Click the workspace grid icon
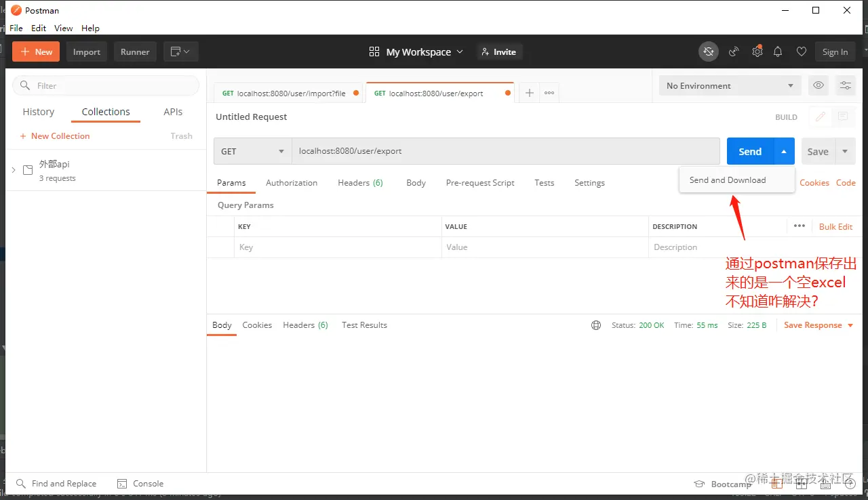Screen dimensions: 868x500 tap(374, 51)
